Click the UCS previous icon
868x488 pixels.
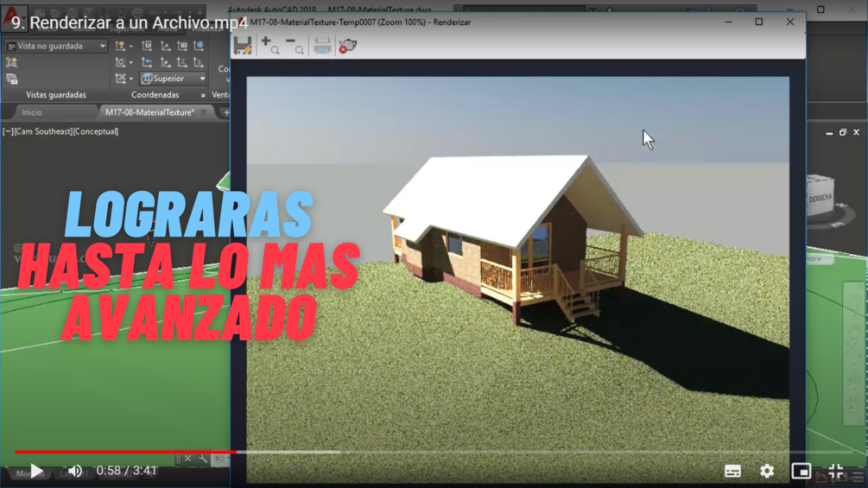tap(147, 62)
